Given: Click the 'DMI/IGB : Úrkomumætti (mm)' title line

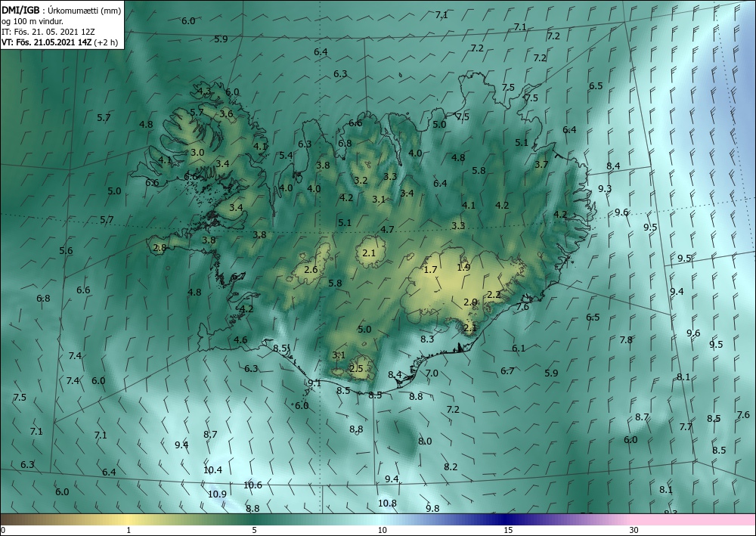Looking at the screenshot, I should pyautogui.click(x=61, y=11).
